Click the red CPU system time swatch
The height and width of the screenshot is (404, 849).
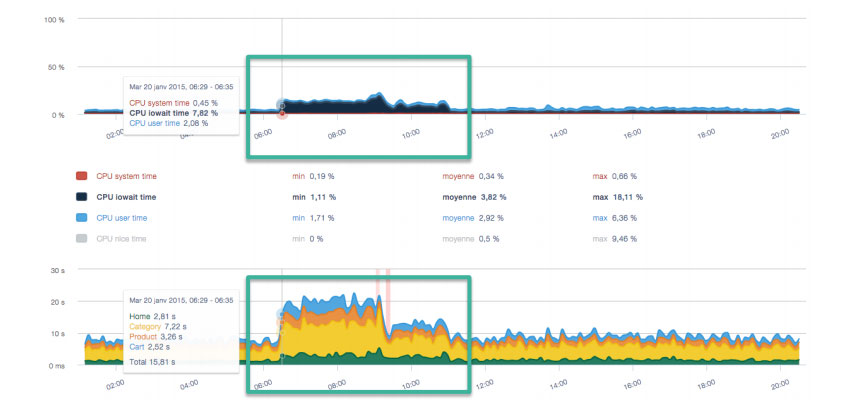pyautogui.click(x=82, y=176)
